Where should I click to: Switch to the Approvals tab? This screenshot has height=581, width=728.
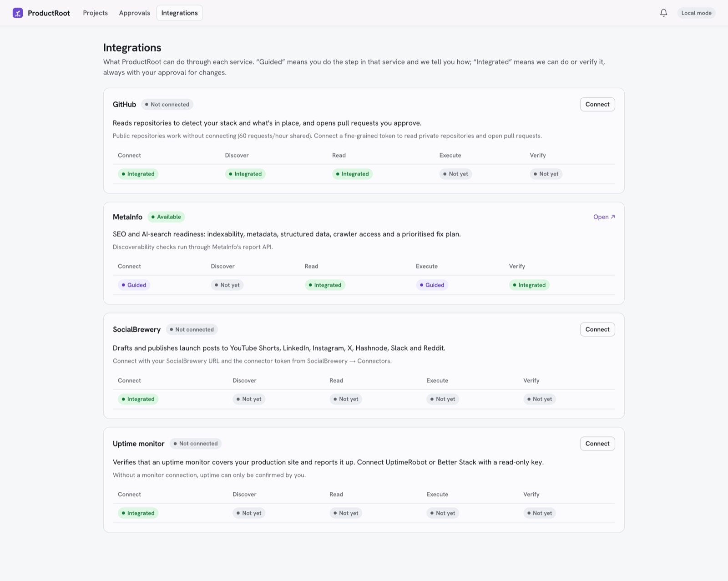pos(134,13)
